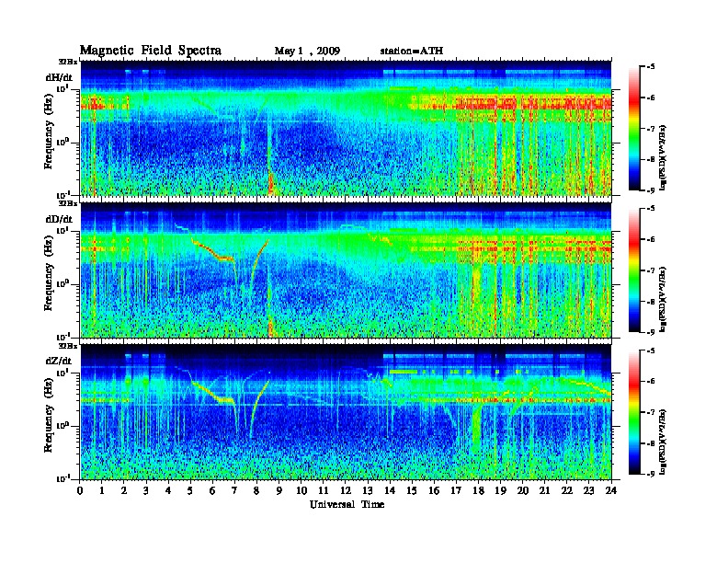
Task: Click the '-7' tick on dD/dt color bar
Action: click(x=651, y=270)
